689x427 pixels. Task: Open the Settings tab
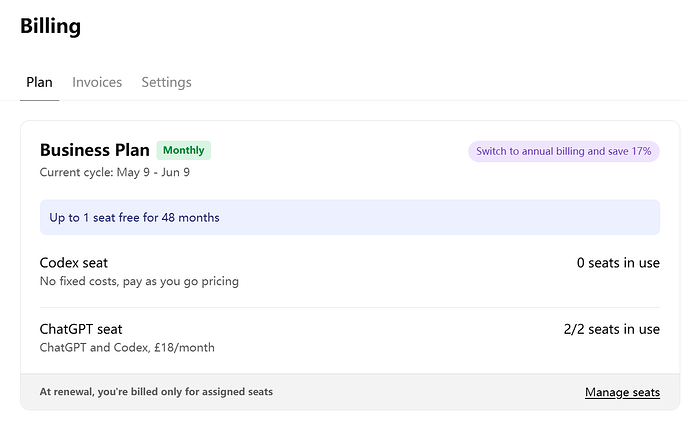166,82
